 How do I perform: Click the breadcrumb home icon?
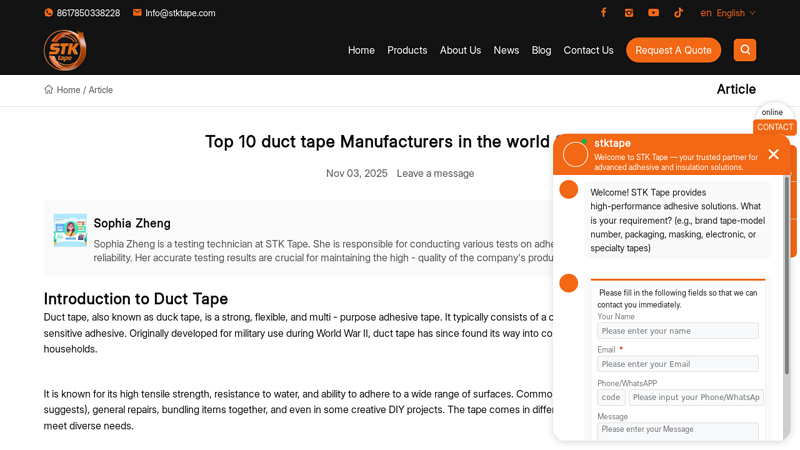[x=48, y=89]
